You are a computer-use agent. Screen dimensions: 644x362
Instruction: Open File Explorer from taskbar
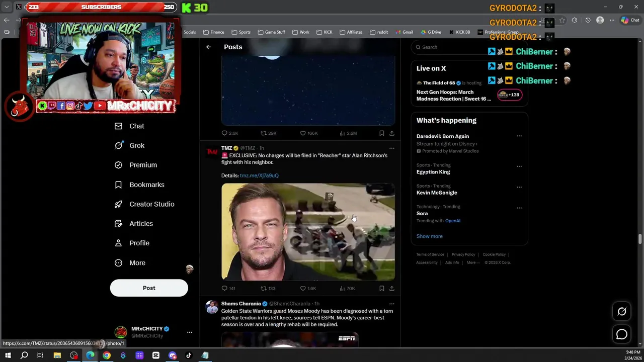pyautogui.click(x=57, y=355)
